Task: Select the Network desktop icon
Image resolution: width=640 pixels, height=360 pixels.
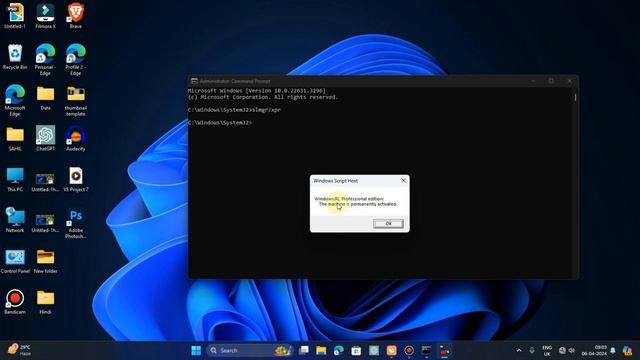Action: coord(15,220)
